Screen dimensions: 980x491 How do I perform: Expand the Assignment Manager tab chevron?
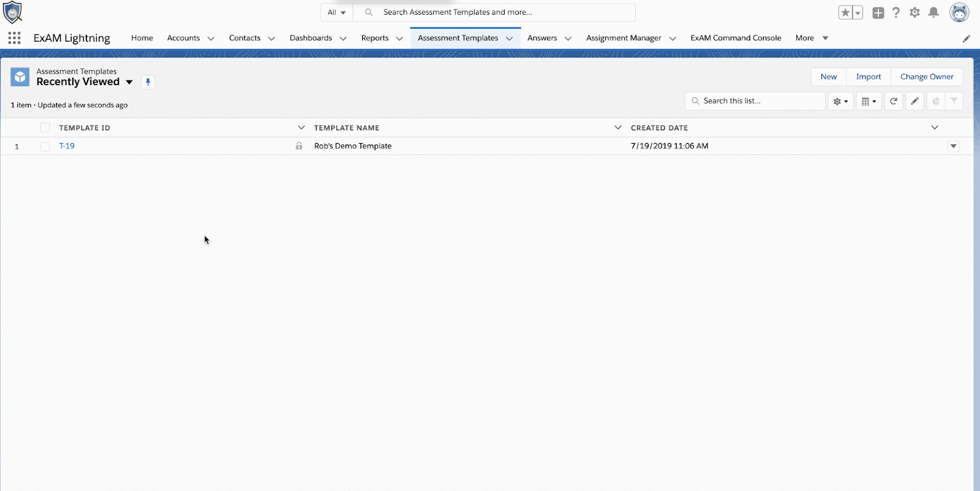pos(673,39)
